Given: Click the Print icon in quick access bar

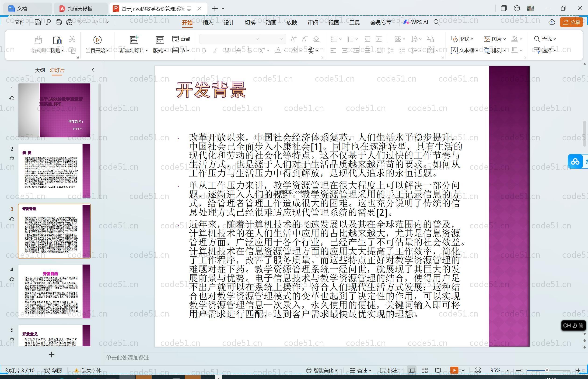Looking at the screenshot, I should pos(59,22).
